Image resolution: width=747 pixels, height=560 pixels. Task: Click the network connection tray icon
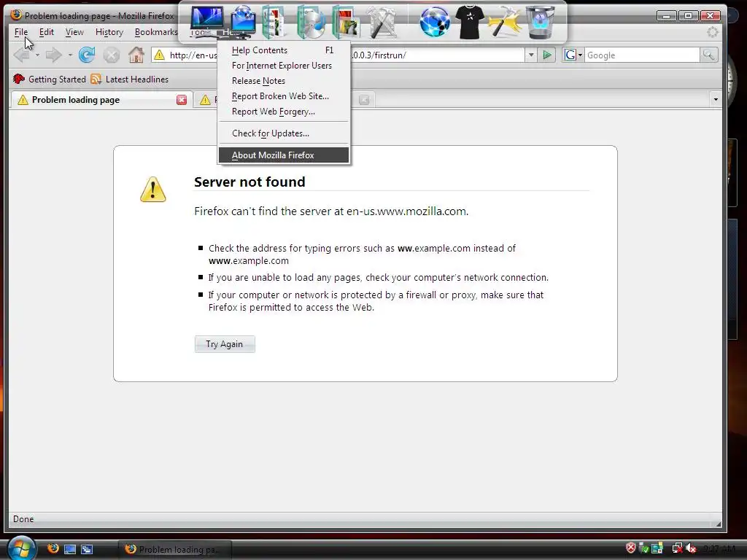[x=677, y=548]
